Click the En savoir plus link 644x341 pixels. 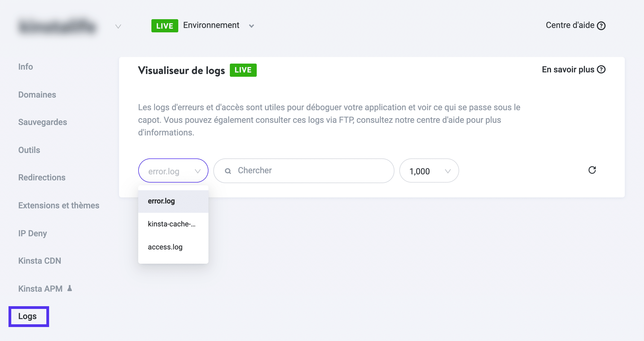click(568, 70)
